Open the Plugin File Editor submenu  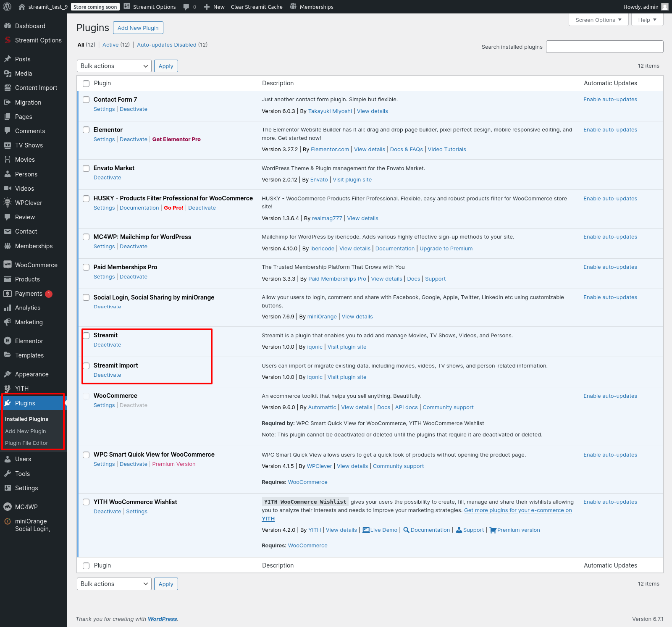(26, 443)
